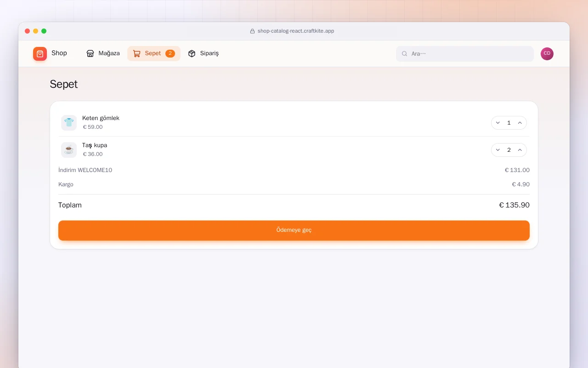
Task: Click quantity value 1 for Keten gömlek
Action: (509, 123)
